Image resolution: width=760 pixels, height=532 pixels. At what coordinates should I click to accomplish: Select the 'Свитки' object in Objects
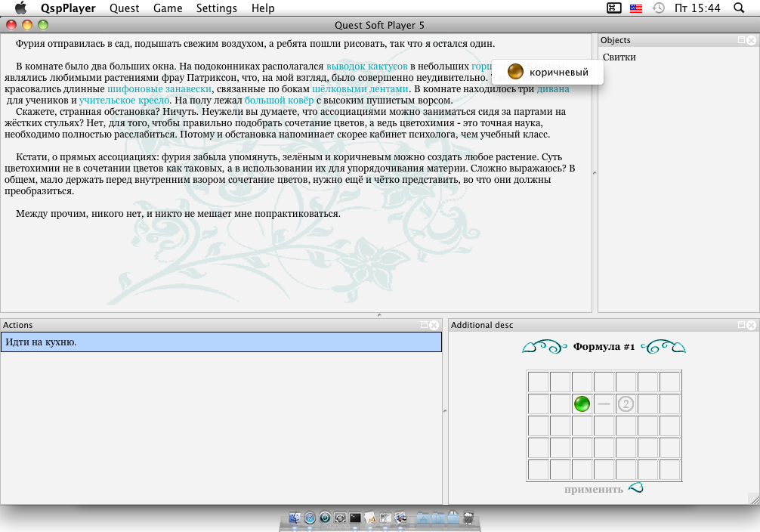tap(619, 57)
